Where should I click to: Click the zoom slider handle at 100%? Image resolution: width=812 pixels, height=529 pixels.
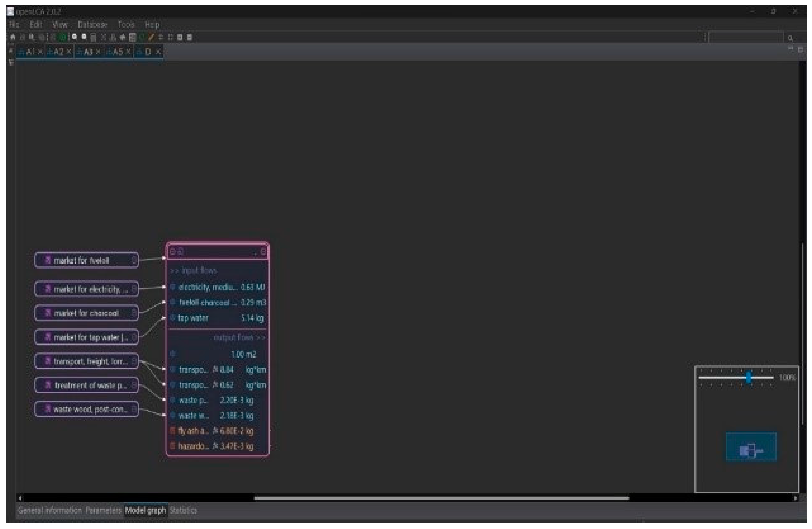748,378
